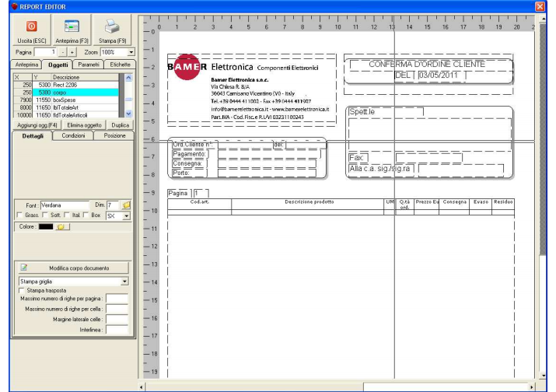Select the Consegna: label in order box

point(187,163)
